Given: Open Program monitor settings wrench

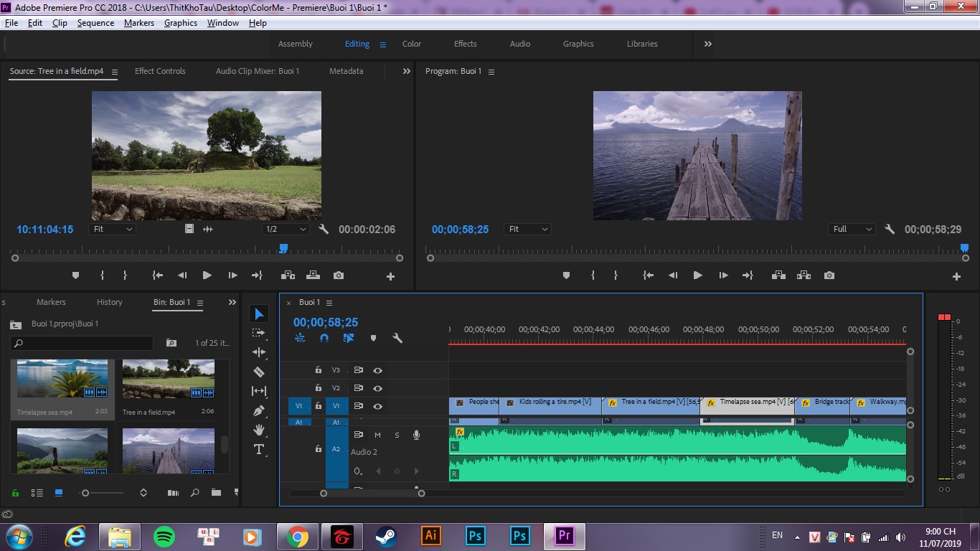Looking at the screenshot, I should point(890,229).
